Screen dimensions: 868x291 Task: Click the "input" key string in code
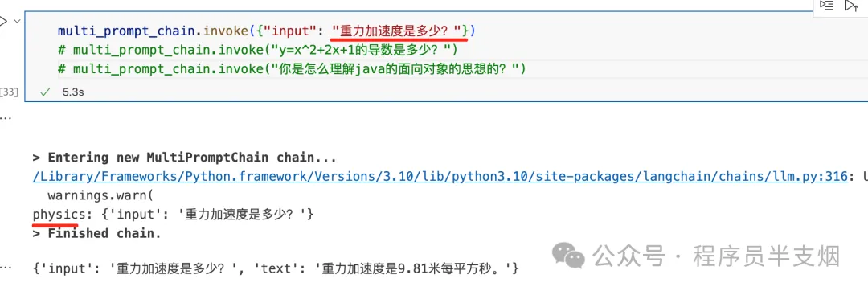(286, 29)
